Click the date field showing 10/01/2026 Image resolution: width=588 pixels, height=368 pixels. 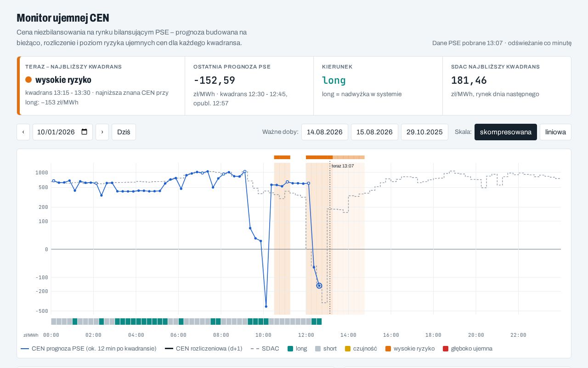(62, 132)
